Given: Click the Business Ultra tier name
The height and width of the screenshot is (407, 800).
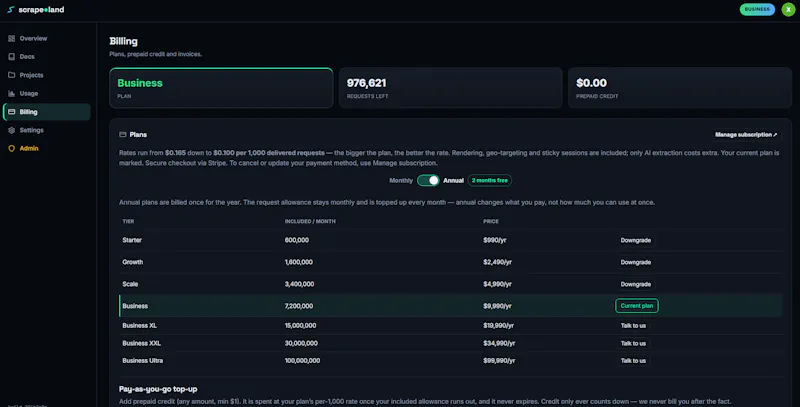Looking at the screenshot, I should coord(143,361).
